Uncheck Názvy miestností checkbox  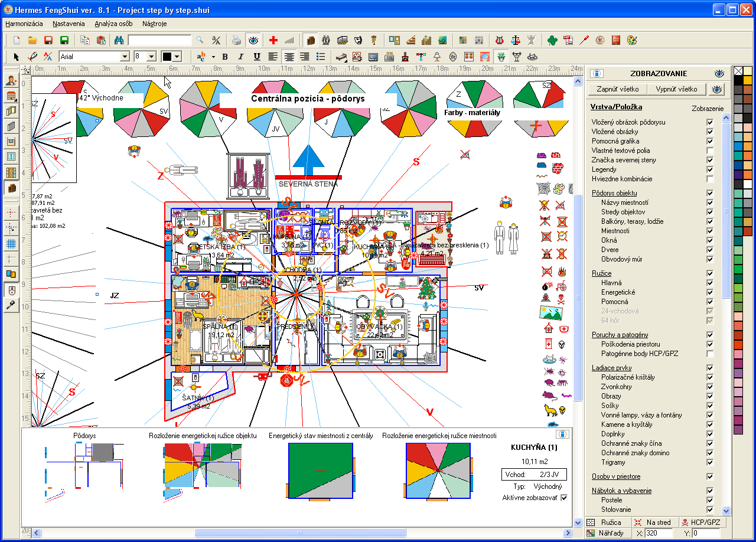710,203
